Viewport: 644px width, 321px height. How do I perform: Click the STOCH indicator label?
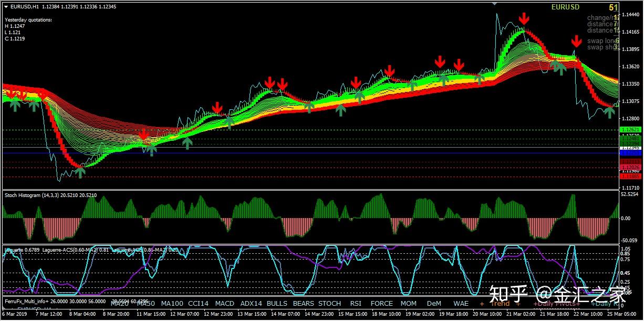(x=329, y=303)
